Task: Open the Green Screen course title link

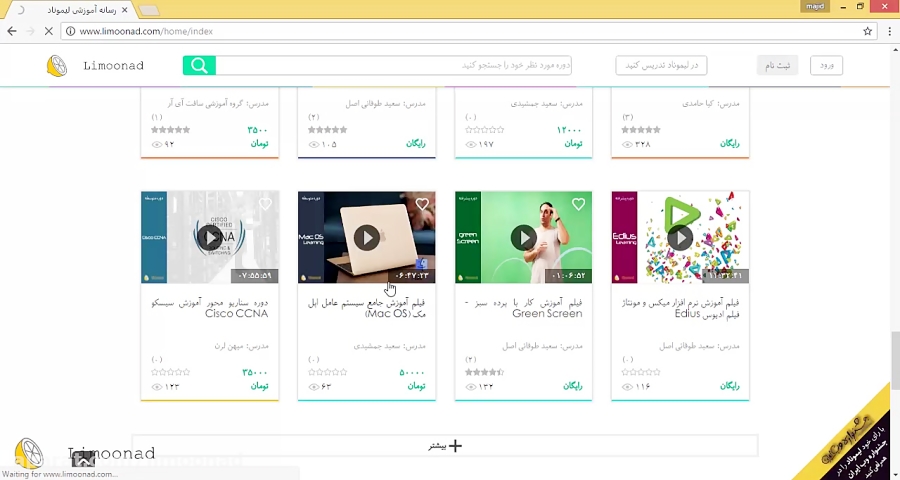Action: (523, 308)
